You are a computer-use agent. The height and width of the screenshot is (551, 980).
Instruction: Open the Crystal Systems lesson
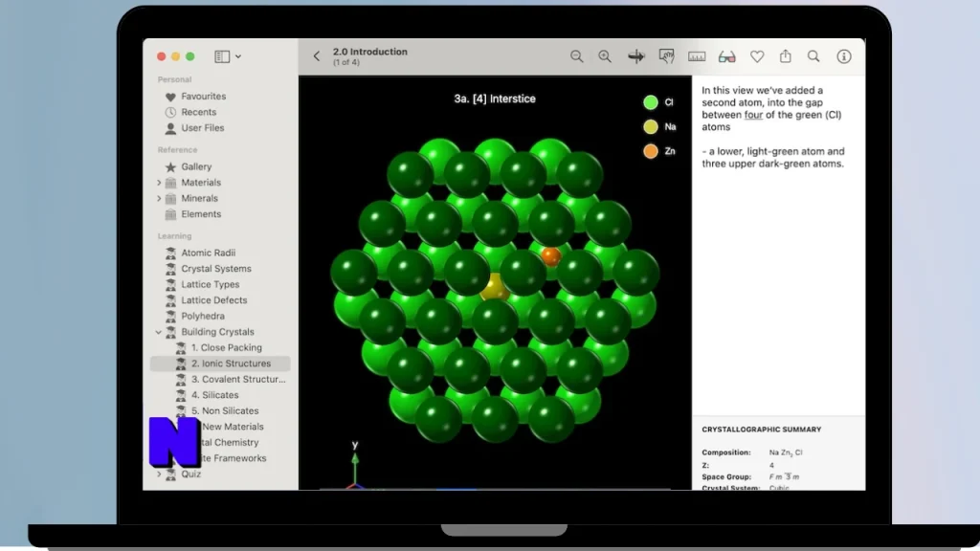coord(216,269)
